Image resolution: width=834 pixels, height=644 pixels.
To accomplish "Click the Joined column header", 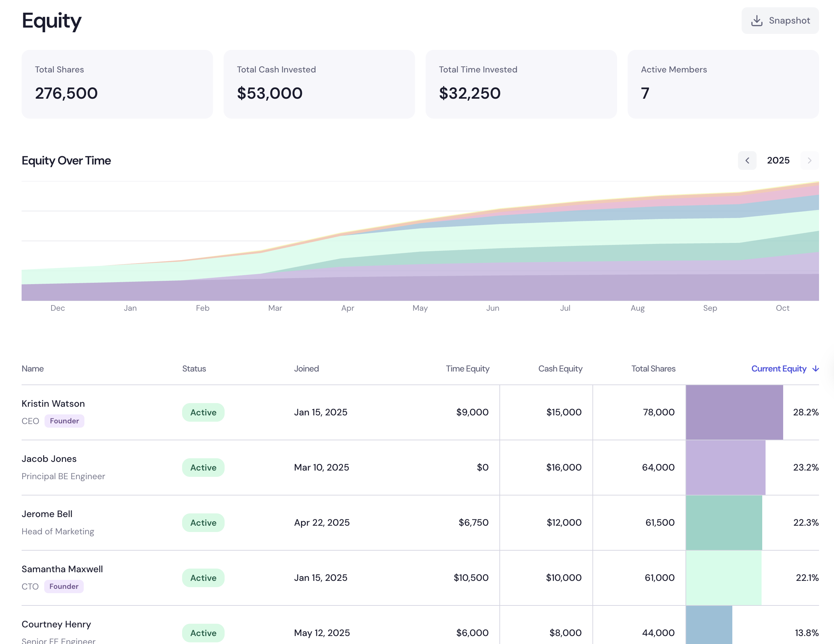I will click(306, 369).
